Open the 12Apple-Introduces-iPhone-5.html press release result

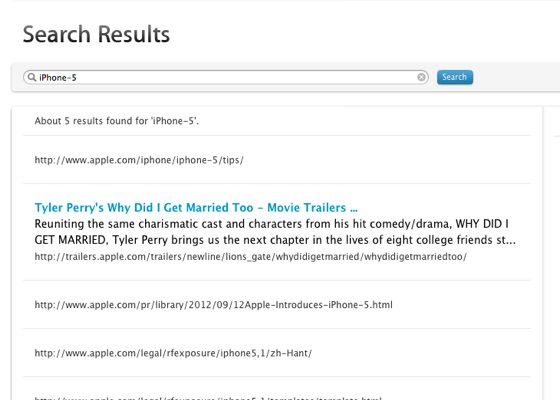tap(213, 305)
